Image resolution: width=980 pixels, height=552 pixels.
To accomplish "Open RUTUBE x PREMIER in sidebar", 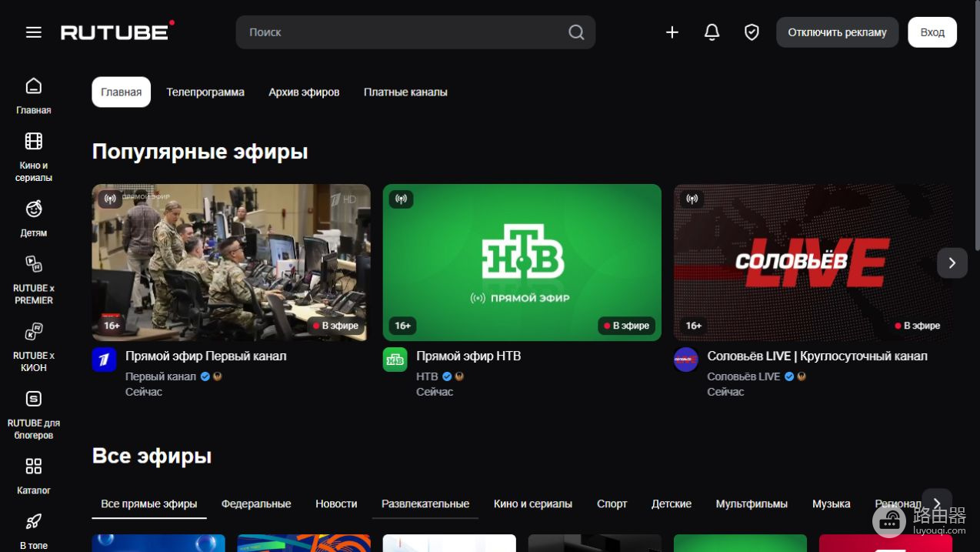I will [34, 280].
